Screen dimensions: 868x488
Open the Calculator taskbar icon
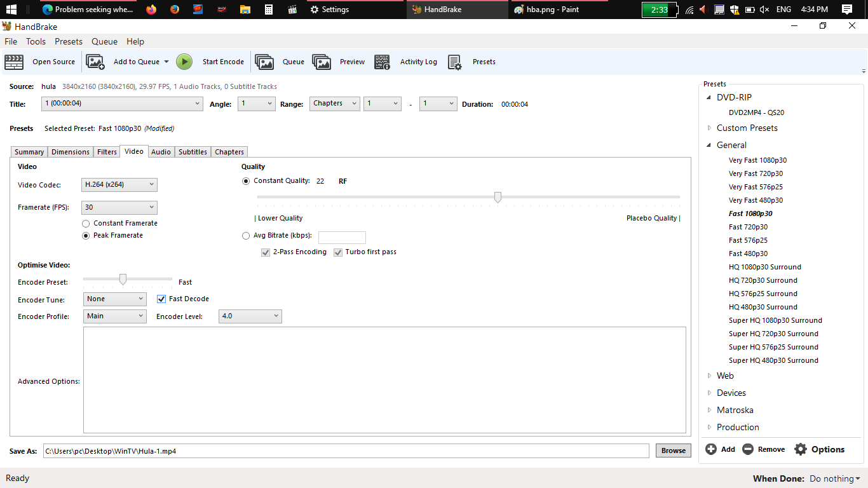pyautogui.click(x=269, y=10)
